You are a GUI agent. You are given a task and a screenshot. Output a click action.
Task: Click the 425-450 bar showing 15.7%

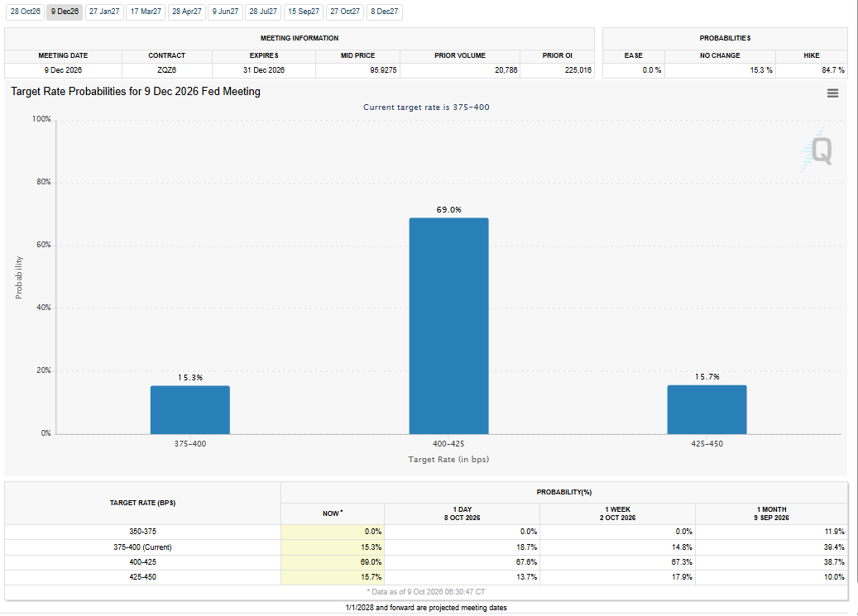click(x=707, y=410)
